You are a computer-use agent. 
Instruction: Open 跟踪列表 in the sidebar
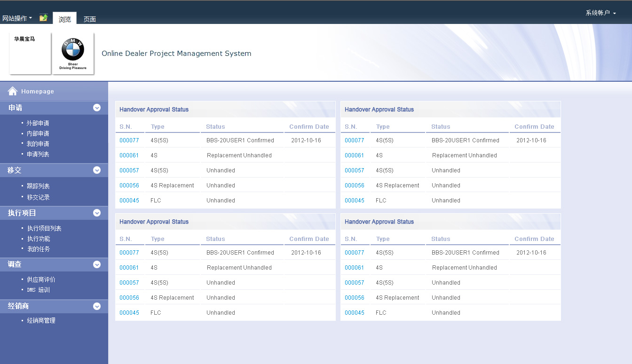38,186
